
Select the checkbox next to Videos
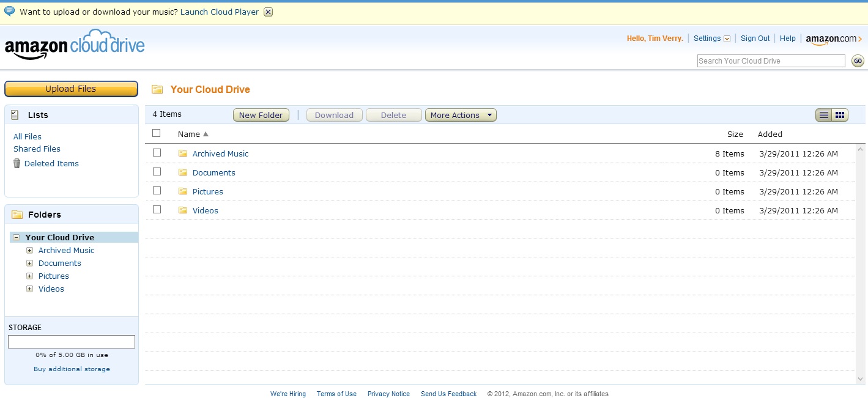(157, 210)
